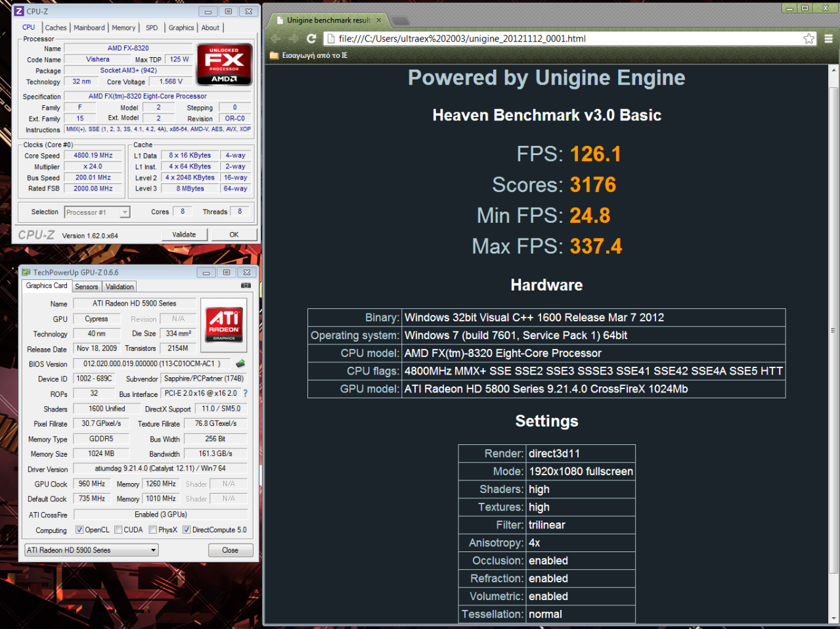Viewport: 840px width, 629px height.
Task: Open the Validation tab in GPU-Z
Action: (120, 287)
